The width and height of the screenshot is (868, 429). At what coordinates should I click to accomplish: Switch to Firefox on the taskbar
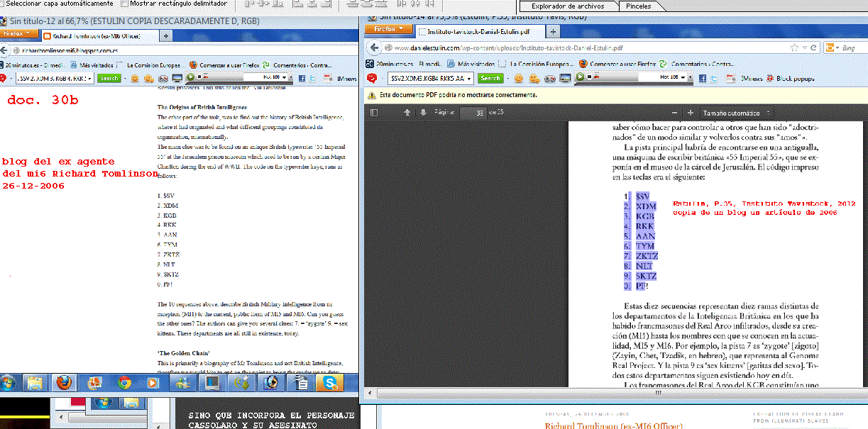[x=65, y=382]
